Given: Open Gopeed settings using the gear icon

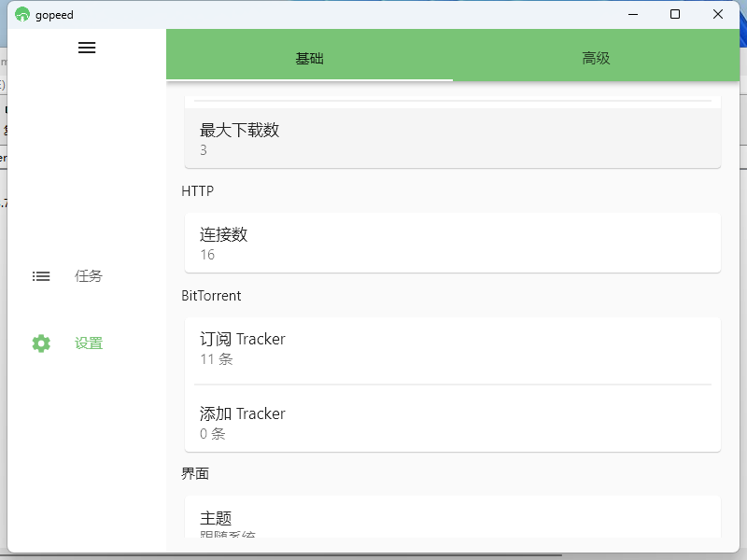Looking at the screenshot, I should point(41,343).
